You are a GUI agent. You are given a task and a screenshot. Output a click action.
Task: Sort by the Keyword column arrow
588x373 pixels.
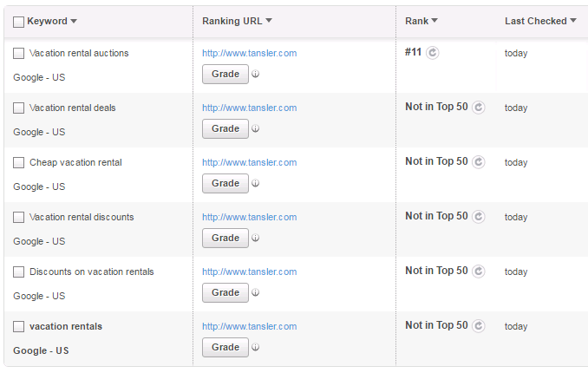click(x=74, y=21)
